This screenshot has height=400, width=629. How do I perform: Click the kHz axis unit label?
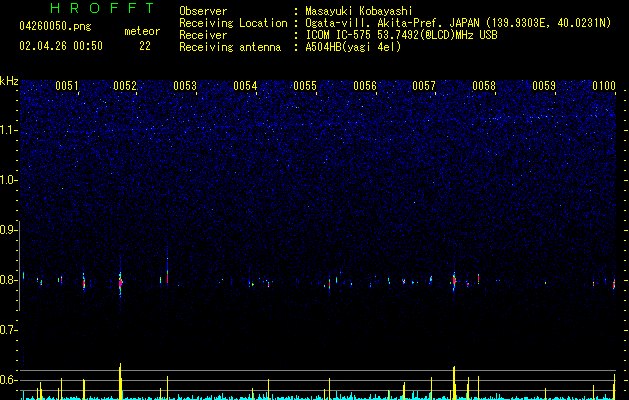[9, 81]
